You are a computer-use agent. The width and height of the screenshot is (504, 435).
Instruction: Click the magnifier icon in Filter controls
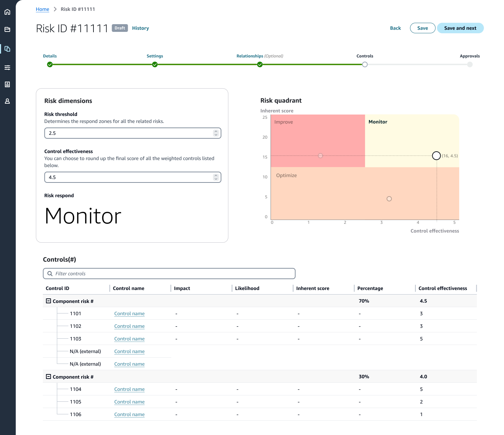(50, 274)
